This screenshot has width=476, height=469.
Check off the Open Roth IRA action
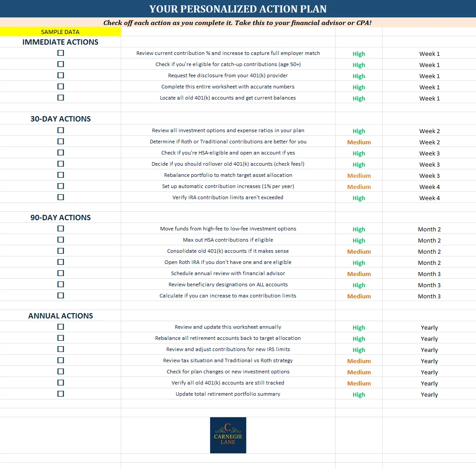click(61, 262)
